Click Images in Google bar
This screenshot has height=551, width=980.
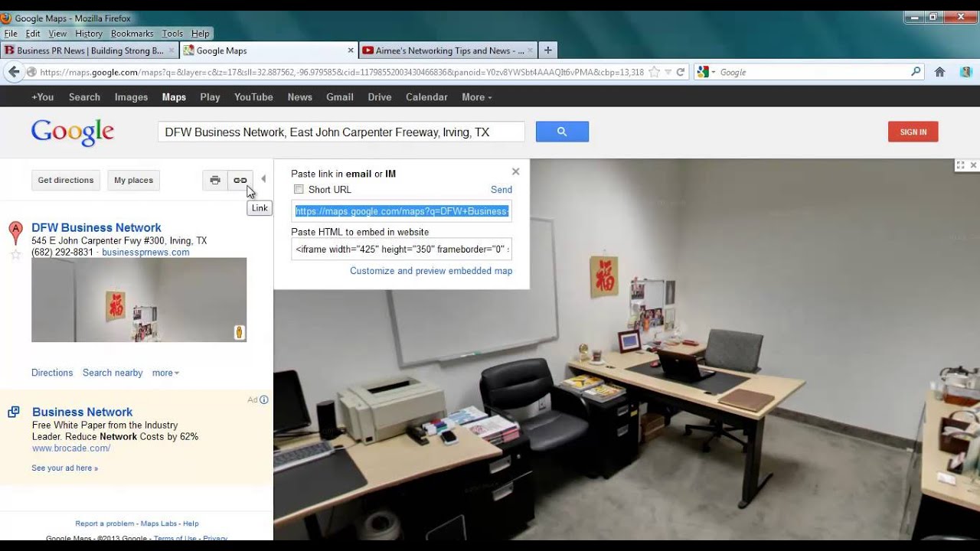(131, 97)
